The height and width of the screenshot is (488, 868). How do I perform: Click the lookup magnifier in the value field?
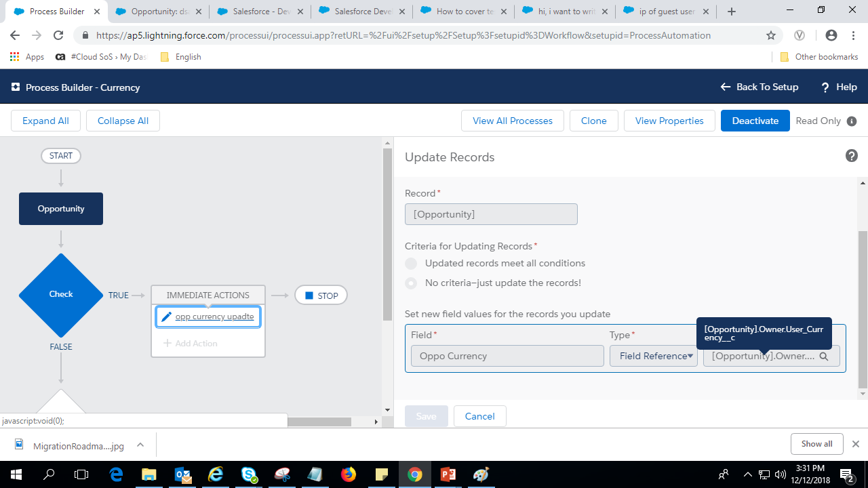pos(824,357)
